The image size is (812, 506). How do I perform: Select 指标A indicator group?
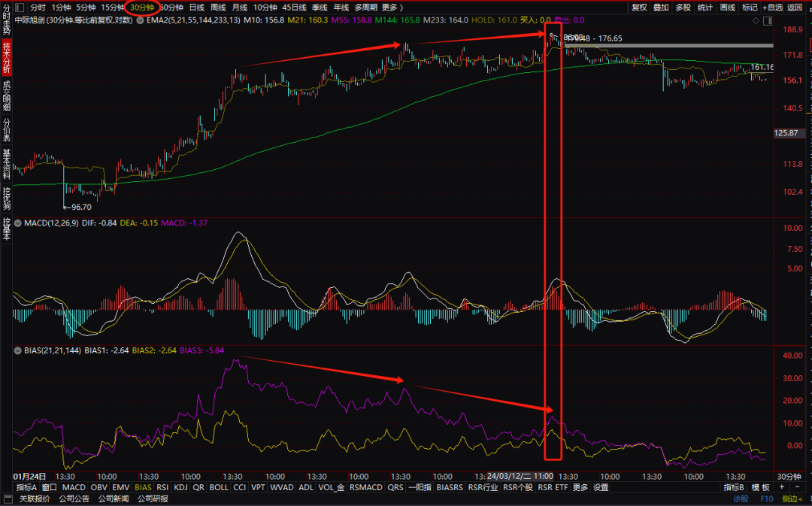click(26, 487)
